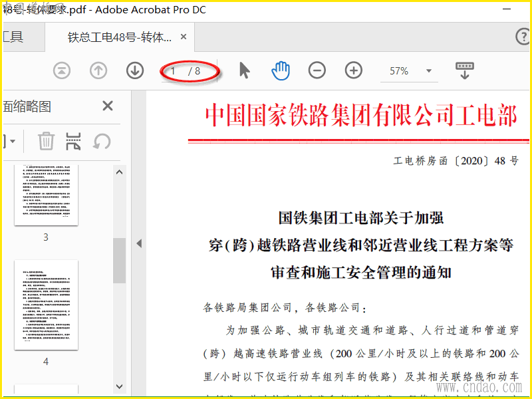Go to first page icon
This screenshot has width=532, height=399.
(62, 71)
